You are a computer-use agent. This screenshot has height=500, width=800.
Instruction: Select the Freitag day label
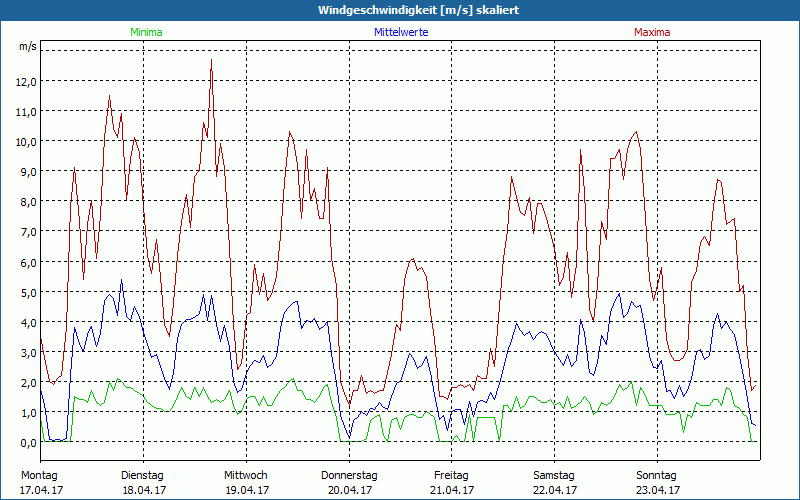451,475
